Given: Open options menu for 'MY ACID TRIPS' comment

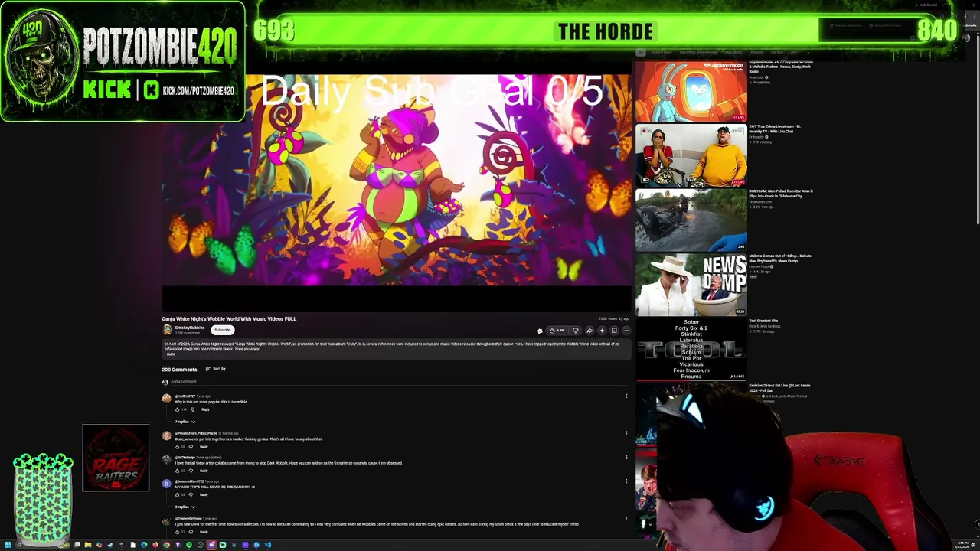Looking at the screenshot, I should tap(626, 481).
